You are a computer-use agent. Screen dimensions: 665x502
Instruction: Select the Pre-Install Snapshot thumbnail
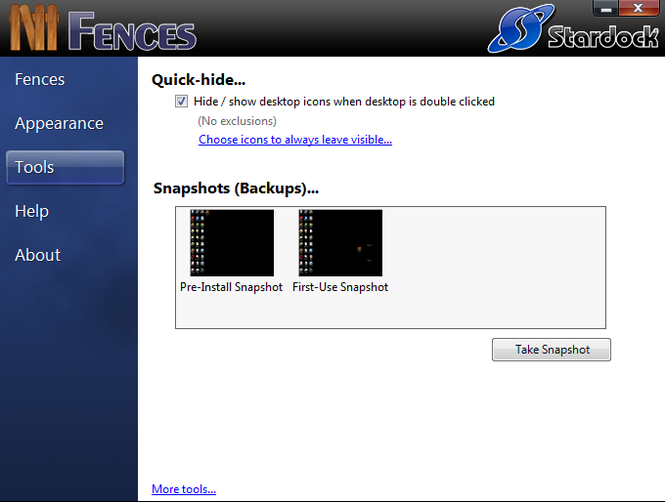tap(232, 243)
